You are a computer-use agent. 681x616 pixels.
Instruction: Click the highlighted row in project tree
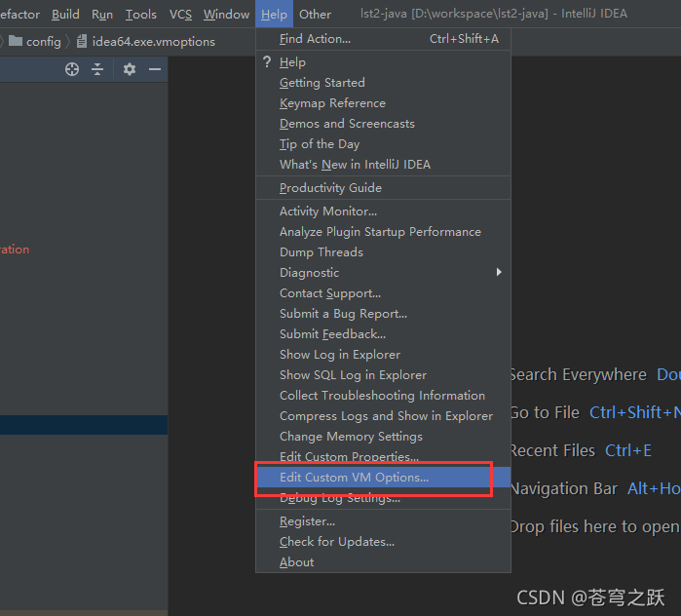click(84, 425)
